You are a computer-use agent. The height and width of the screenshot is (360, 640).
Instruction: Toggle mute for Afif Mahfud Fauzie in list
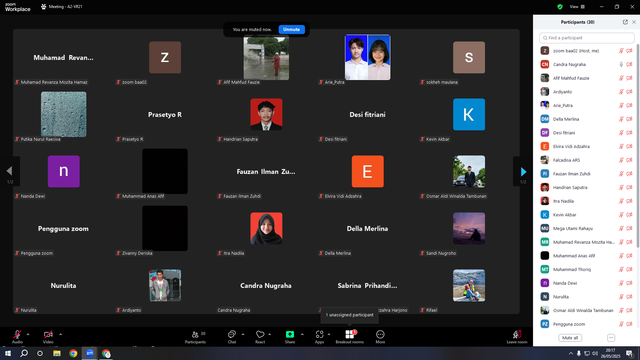[621, 78]
